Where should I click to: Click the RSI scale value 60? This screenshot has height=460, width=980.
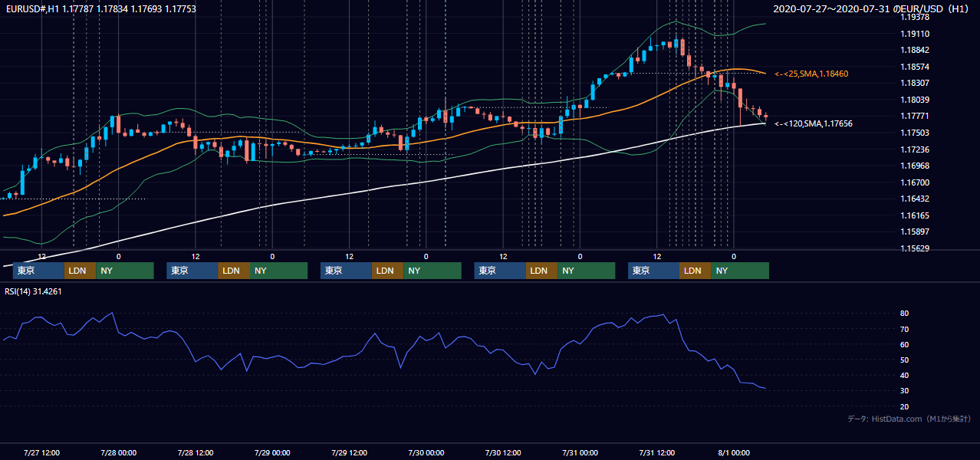[x=904, y=344]
